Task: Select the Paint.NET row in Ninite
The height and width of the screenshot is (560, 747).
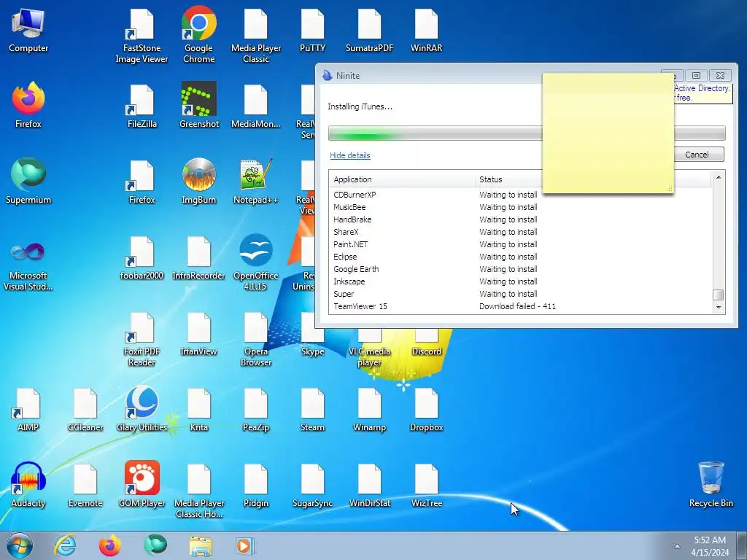Action: [520, 244]
